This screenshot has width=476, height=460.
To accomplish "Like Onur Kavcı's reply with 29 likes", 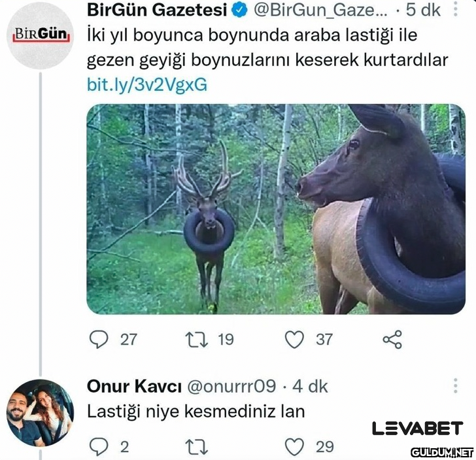I will click(294, 447).
